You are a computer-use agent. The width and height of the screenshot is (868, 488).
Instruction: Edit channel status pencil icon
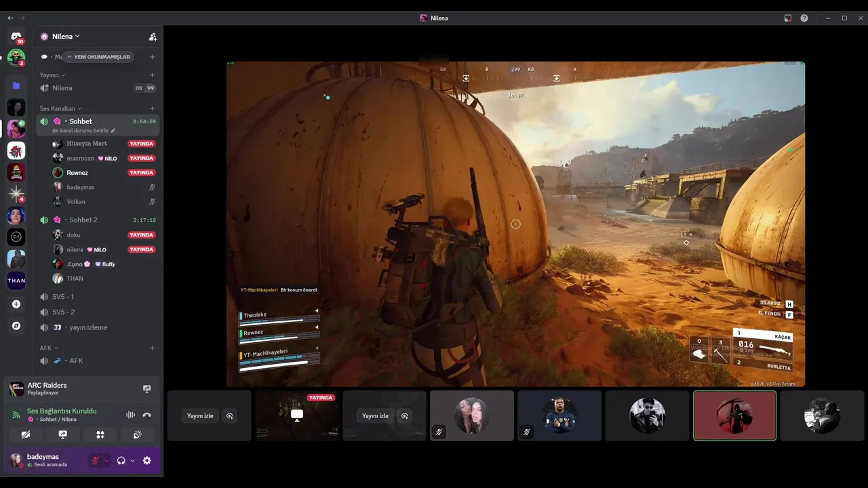(113, 131)
